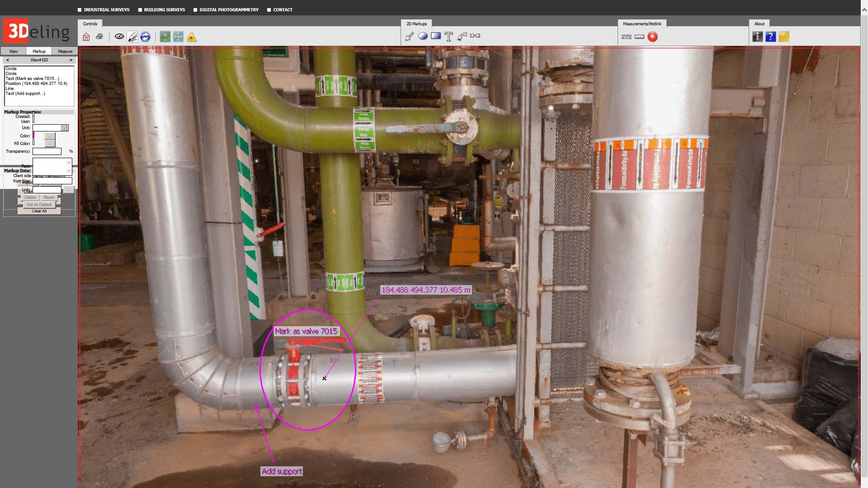The width and height of the screenshot is (868, 488).
Task: Click the blue question mark help icon
Action: pyautogui.click(x=770, y=37)
